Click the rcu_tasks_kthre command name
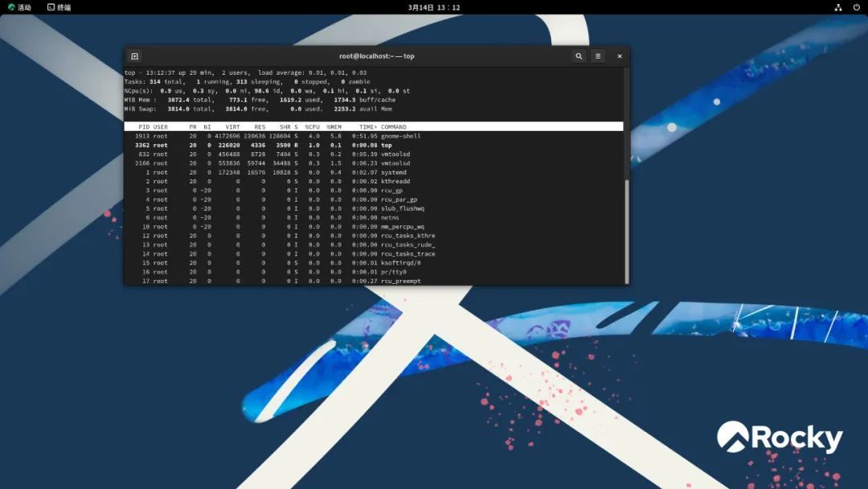The image size is (868, 489). (x=408, y=236)
